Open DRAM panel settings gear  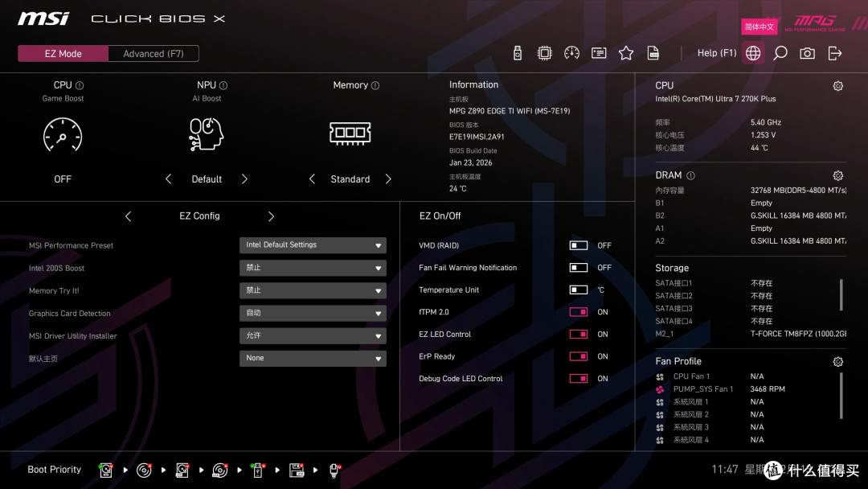838,175
